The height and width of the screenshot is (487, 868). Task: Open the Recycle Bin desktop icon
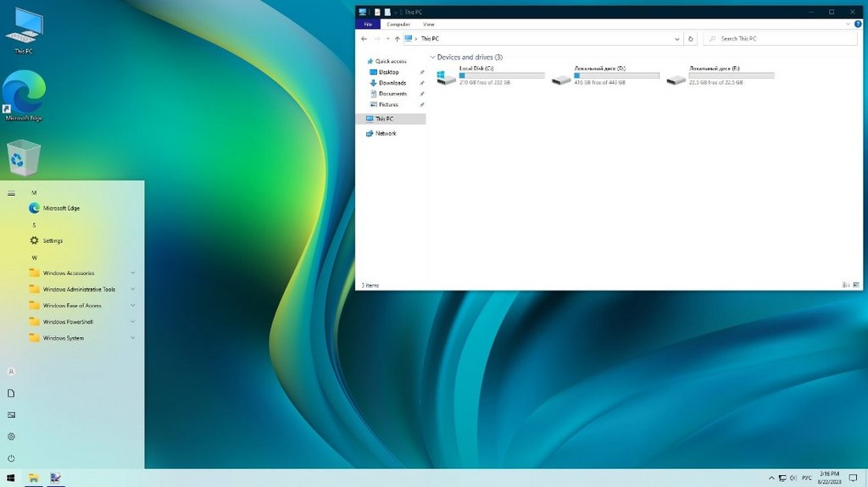24,158
